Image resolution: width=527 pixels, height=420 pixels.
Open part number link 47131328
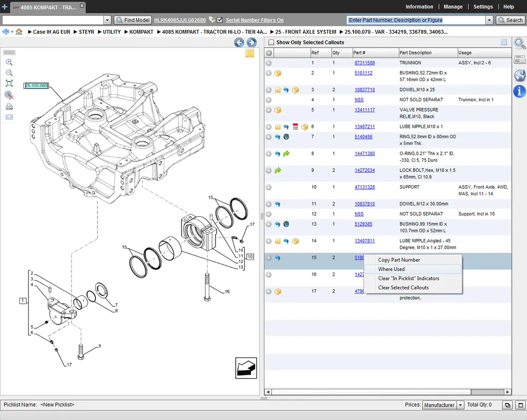364,187
